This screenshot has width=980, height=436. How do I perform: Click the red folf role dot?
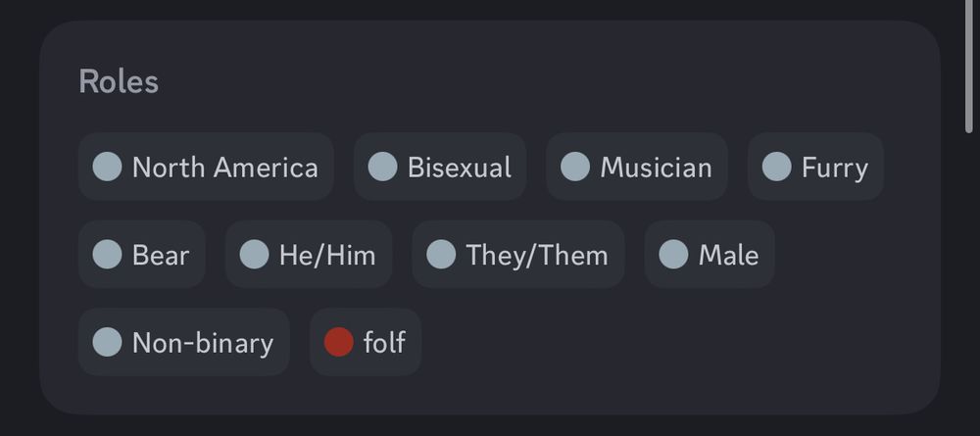[x=338, y=342]
